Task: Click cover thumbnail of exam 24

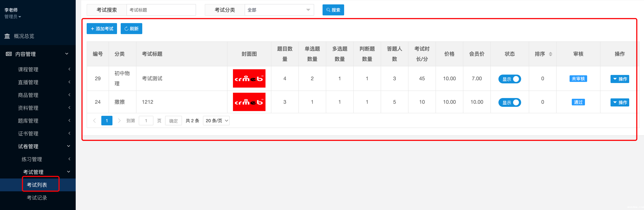Action: [x=249, y=102]
